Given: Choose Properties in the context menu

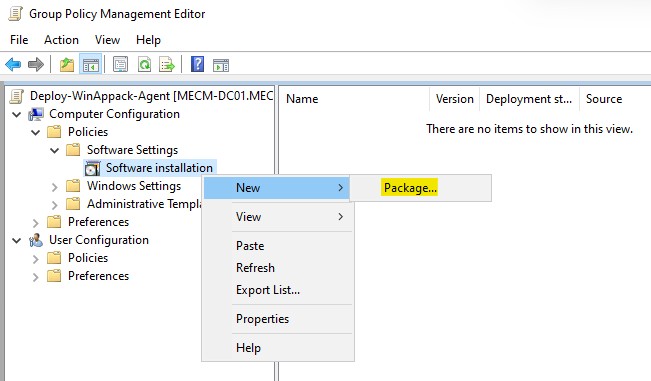Looking at the screenshot, I should click(277, 319).
